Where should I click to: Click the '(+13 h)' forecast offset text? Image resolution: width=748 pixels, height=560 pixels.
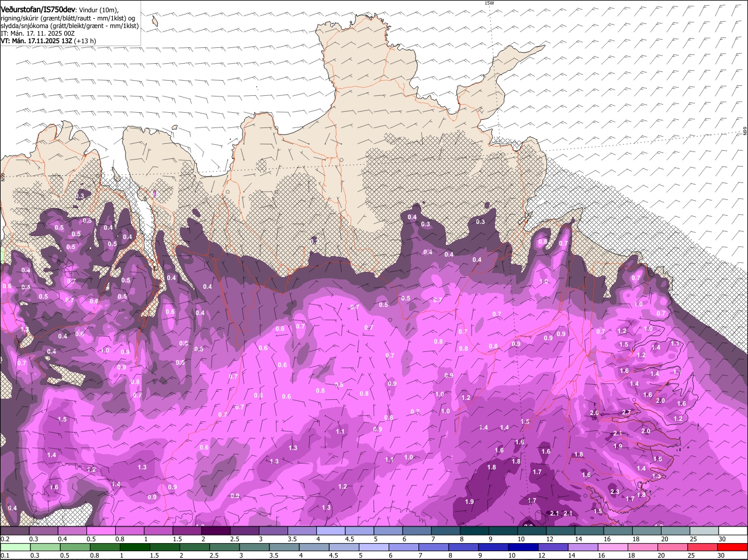coord(85,41)
